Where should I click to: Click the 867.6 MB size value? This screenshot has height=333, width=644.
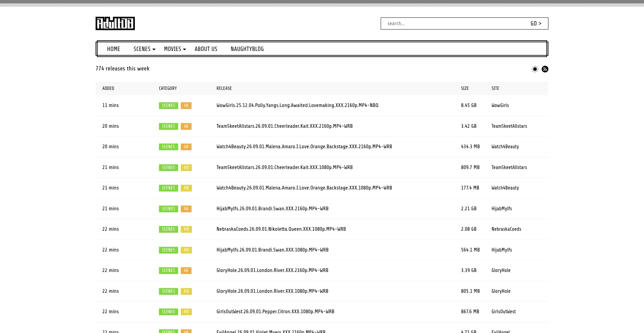(470, 312)
